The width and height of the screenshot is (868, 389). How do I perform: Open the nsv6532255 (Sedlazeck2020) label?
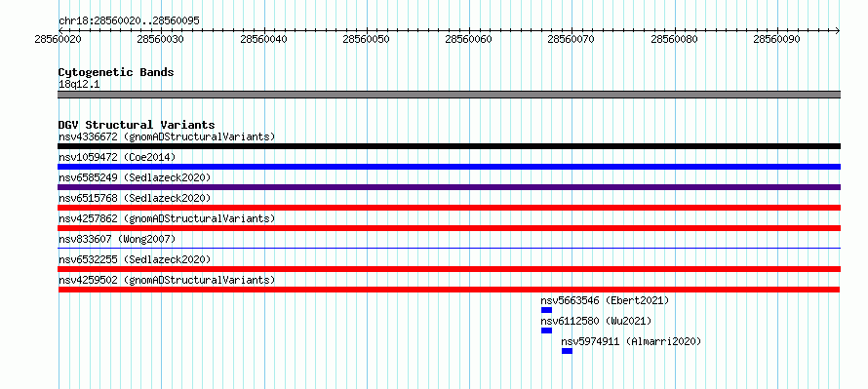tap(135, 259)
